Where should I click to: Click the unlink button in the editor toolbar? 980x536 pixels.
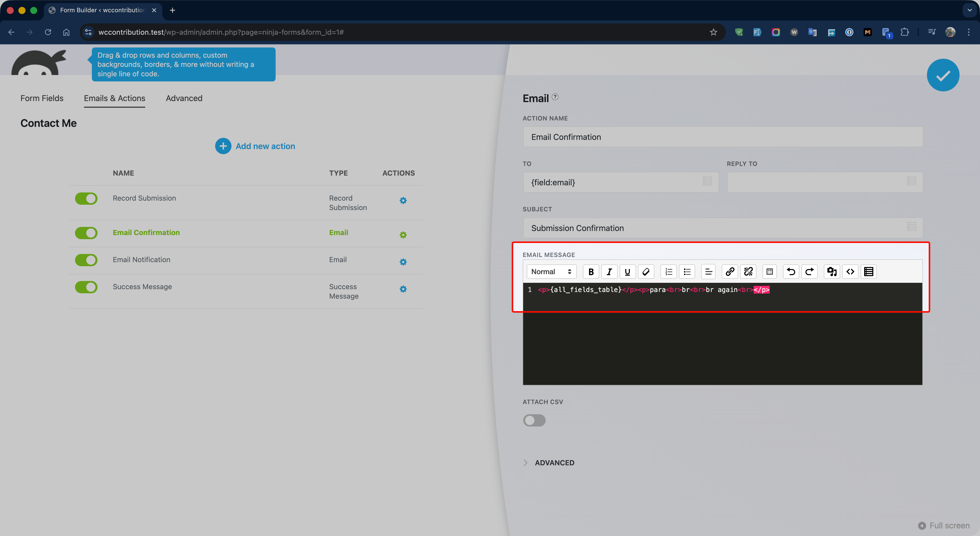(748, 272)
